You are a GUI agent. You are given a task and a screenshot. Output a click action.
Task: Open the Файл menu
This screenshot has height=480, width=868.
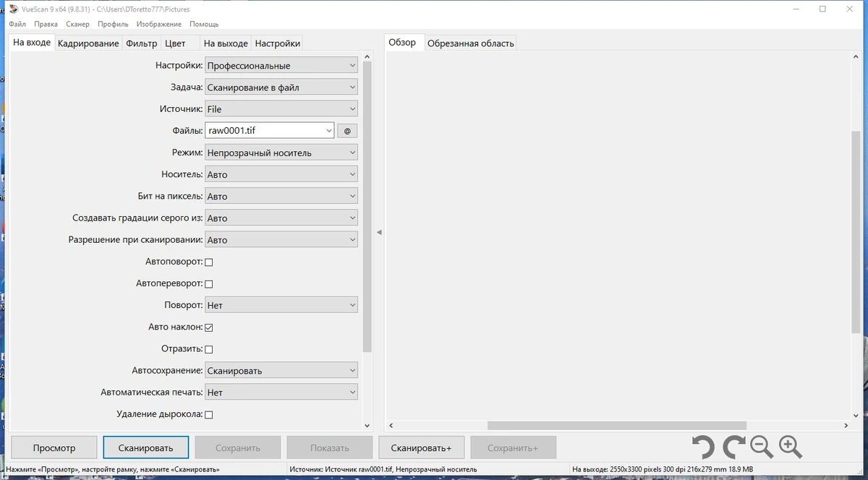[x=17, y=24]
